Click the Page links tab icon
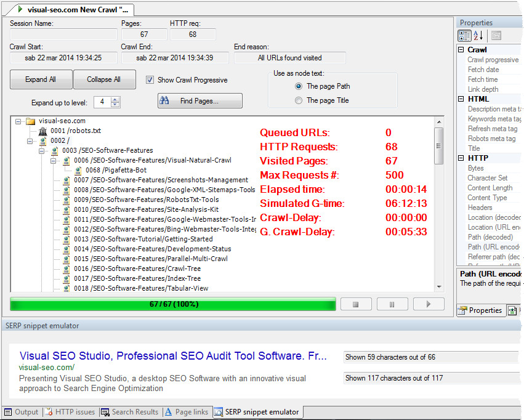The height and width of the screenshot is (420, 524). click(169, 413)
